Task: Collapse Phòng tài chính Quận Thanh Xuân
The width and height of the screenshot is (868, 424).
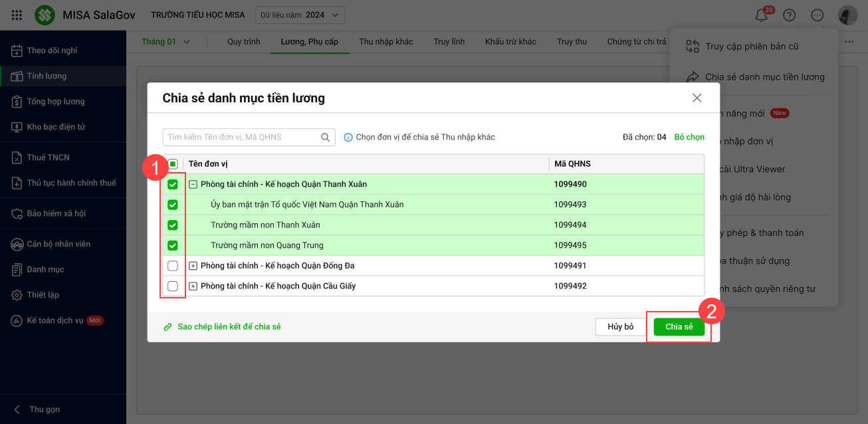Action: tap(193, 184)
